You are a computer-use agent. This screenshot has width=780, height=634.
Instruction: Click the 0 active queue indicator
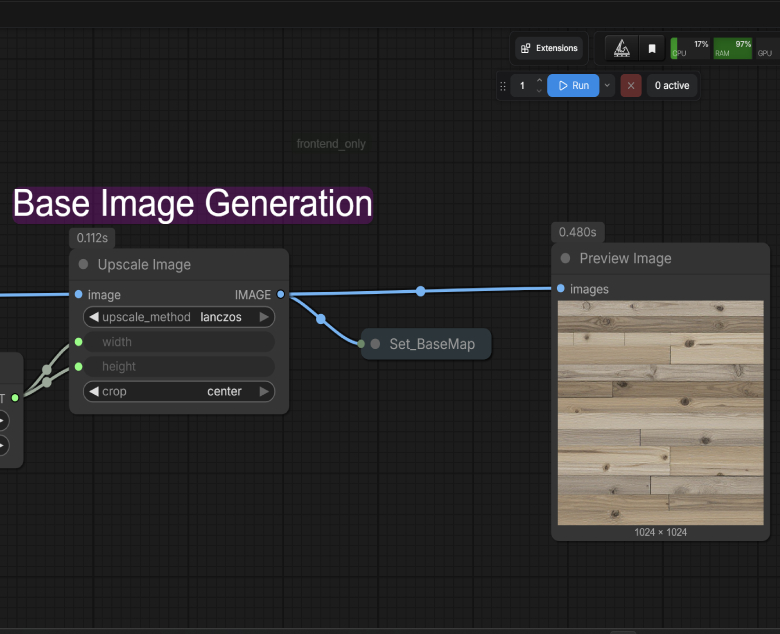tap(672, 86)
